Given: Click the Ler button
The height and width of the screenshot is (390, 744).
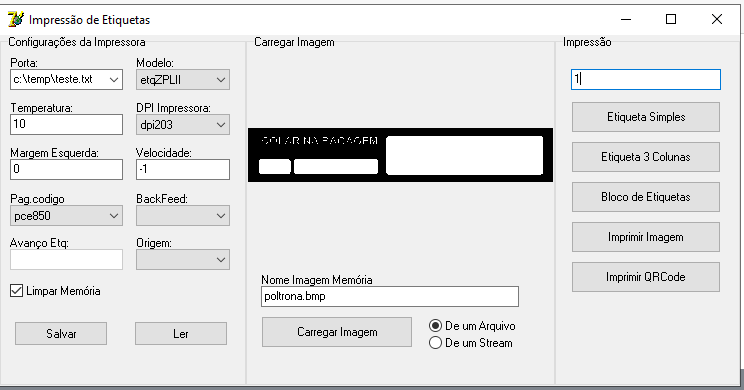Looking at the screenshot, I should pos(181,334).
